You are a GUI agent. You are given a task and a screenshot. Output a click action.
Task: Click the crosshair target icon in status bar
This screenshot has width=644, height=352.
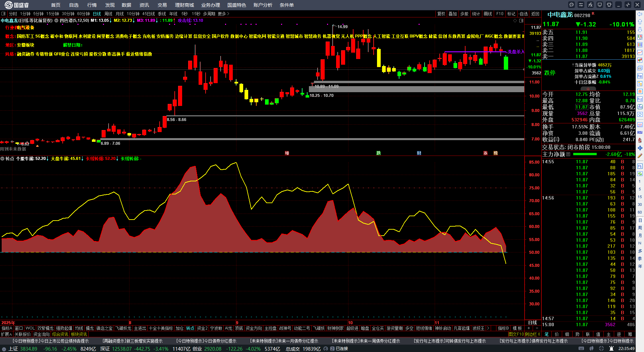pyautogui.click(x=601, y=349)
